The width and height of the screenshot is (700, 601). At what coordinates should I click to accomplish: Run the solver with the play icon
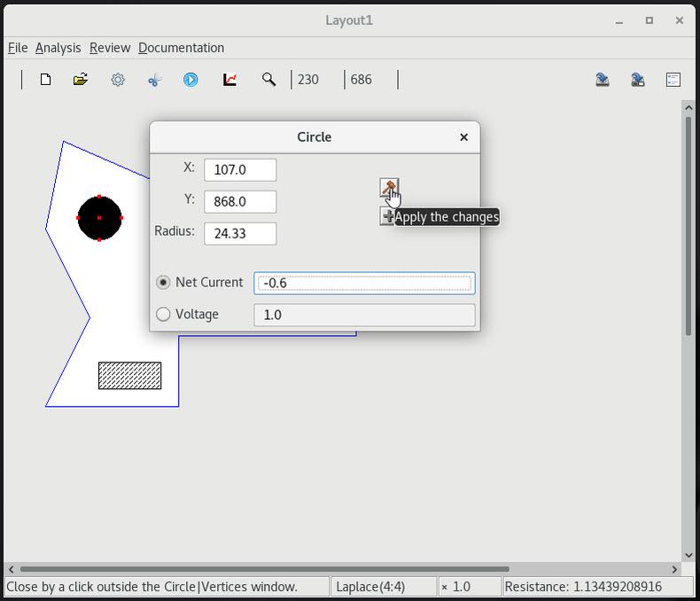click(x=191, y=80)
